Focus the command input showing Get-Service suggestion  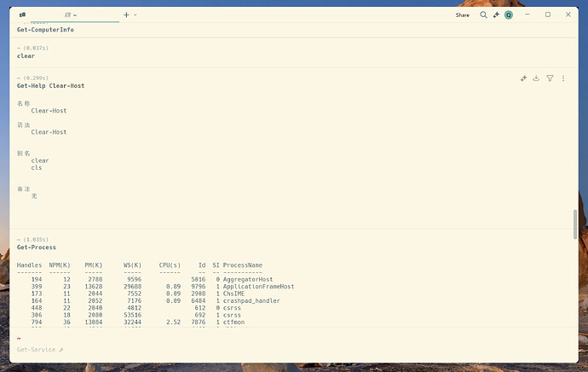click(x=294, y=350)
